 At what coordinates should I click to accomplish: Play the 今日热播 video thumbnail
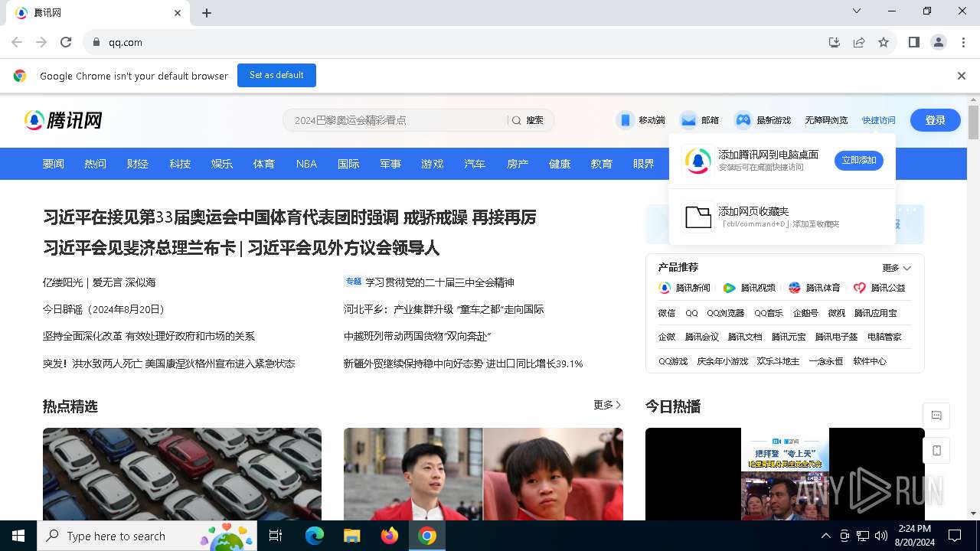785,474
